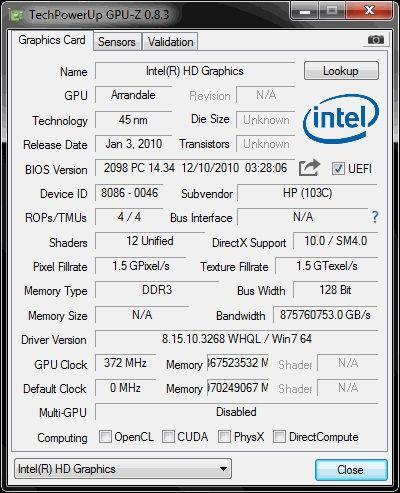
Task: Click the camera screenshot icon
Action: pos(376,40)
